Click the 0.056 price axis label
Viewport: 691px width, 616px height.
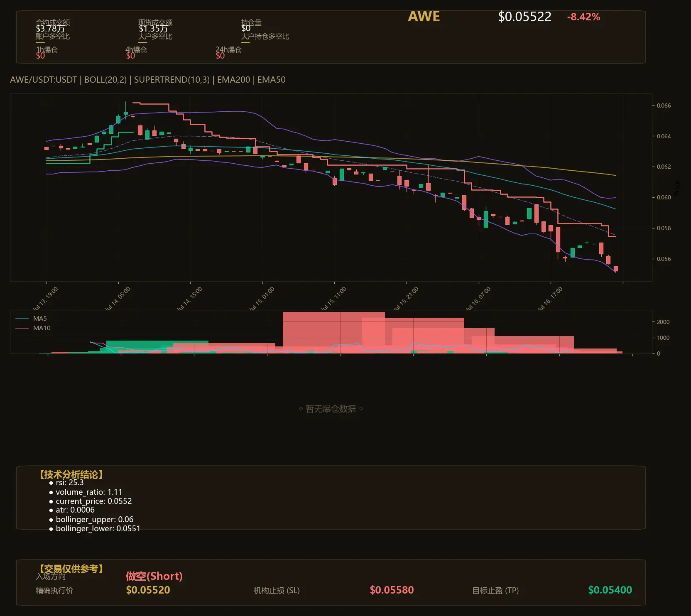click(x=664, y=259)
